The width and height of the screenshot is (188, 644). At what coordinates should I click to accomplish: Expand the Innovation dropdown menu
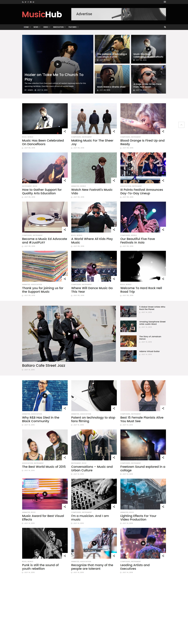[x=59, y=27]
